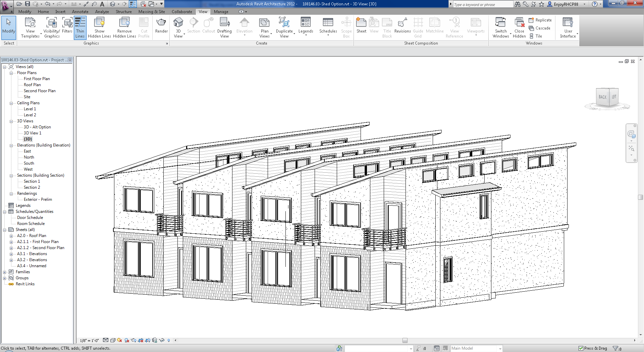Click the Cascade windows button
This screenshot has height=352, width=644.
coord(539,28)
